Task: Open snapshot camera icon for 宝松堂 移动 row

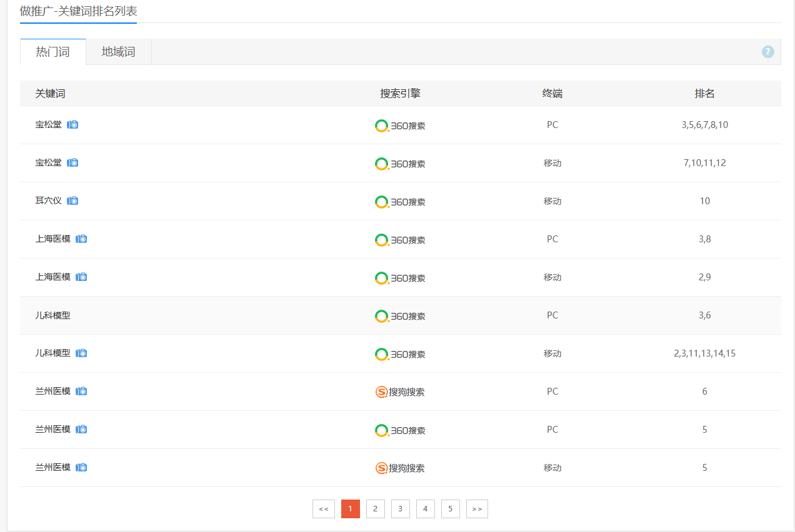Action: coord(72,163)
